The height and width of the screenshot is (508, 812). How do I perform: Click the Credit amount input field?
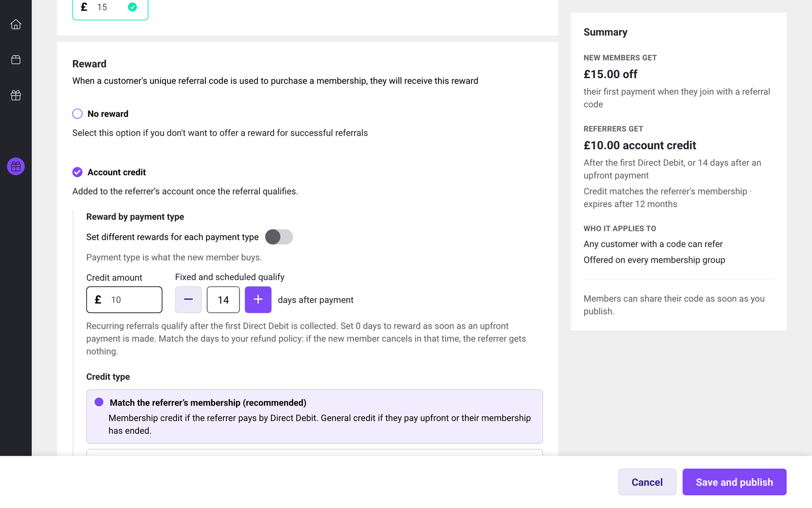point(124,300)
